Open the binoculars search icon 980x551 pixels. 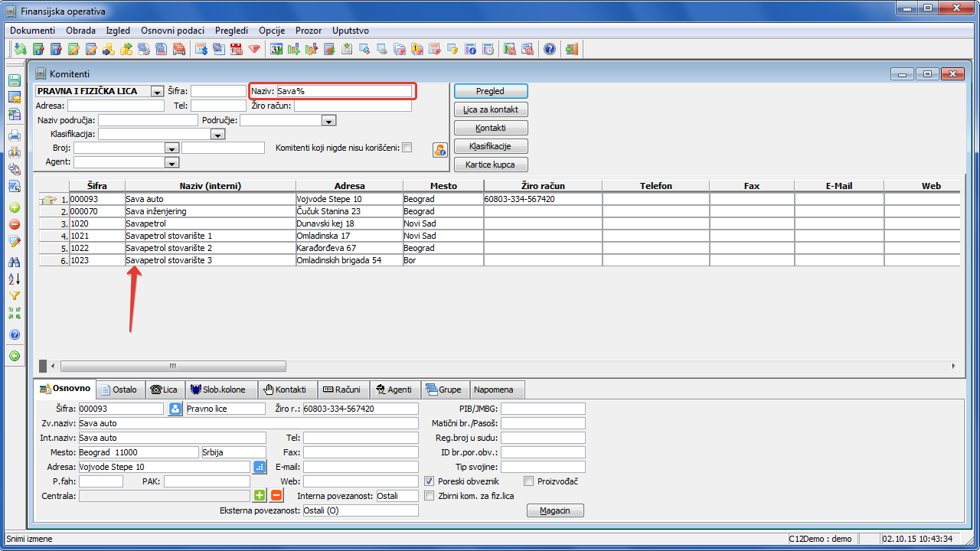coord(14,262)
